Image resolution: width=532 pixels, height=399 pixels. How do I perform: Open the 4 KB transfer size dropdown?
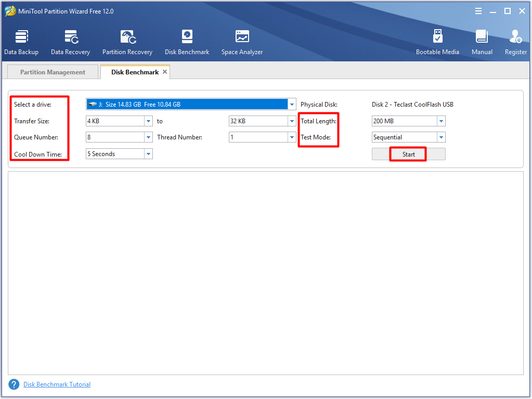point(148,121)
